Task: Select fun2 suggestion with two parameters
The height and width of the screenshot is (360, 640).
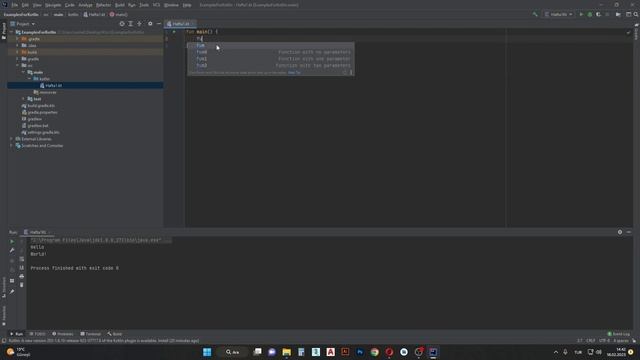Action: point(271,65)
